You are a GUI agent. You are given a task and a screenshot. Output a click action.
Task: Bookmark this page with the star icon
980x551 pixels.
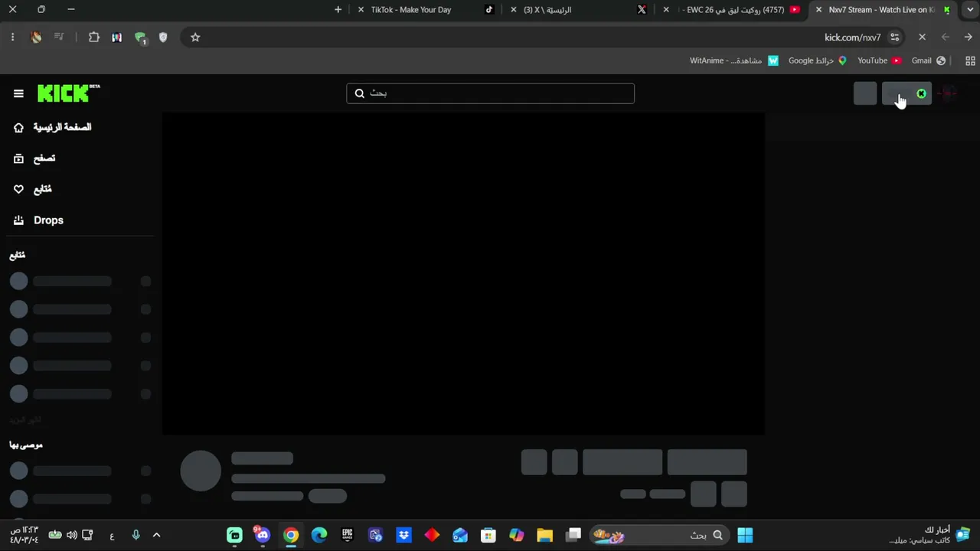pyautogui.click(x=195, y=37)
